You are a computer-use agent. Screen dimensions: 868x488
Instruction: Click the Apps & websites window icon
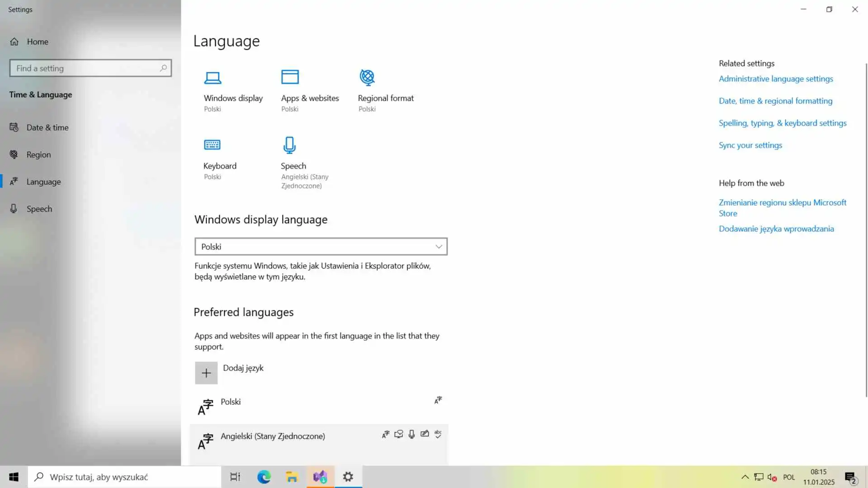click(x=290, y=77)
